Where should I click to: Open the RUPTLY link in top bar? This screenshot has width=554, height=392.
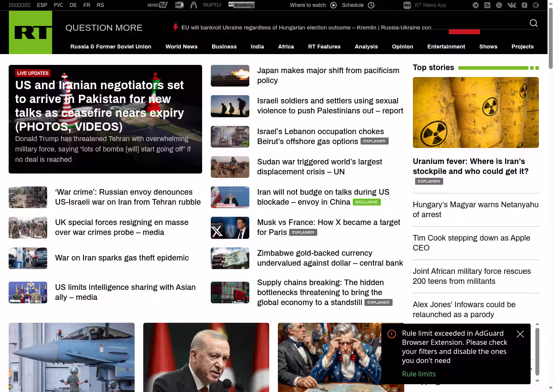212,5
